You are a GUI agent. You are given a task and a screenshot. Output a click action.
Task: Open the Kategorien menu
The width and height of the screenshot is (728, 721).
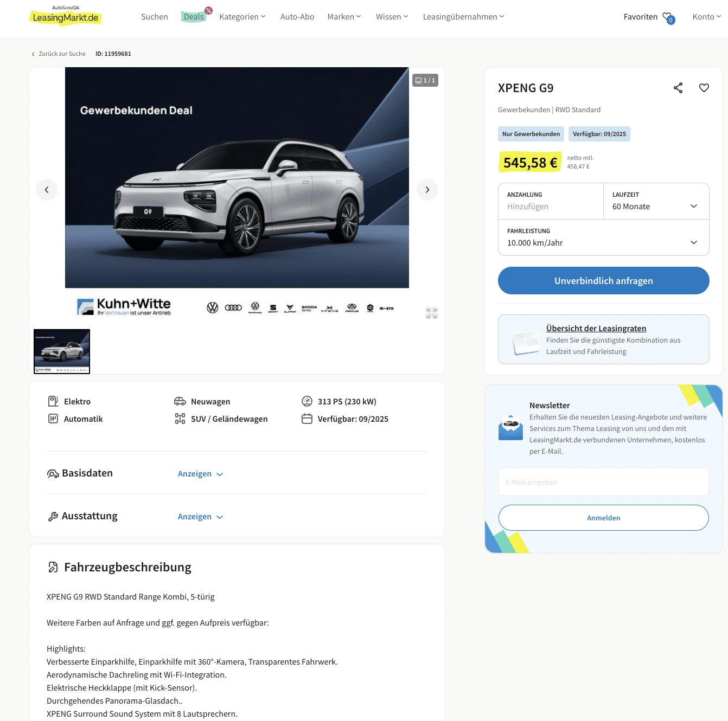click(x=242, y=17)
